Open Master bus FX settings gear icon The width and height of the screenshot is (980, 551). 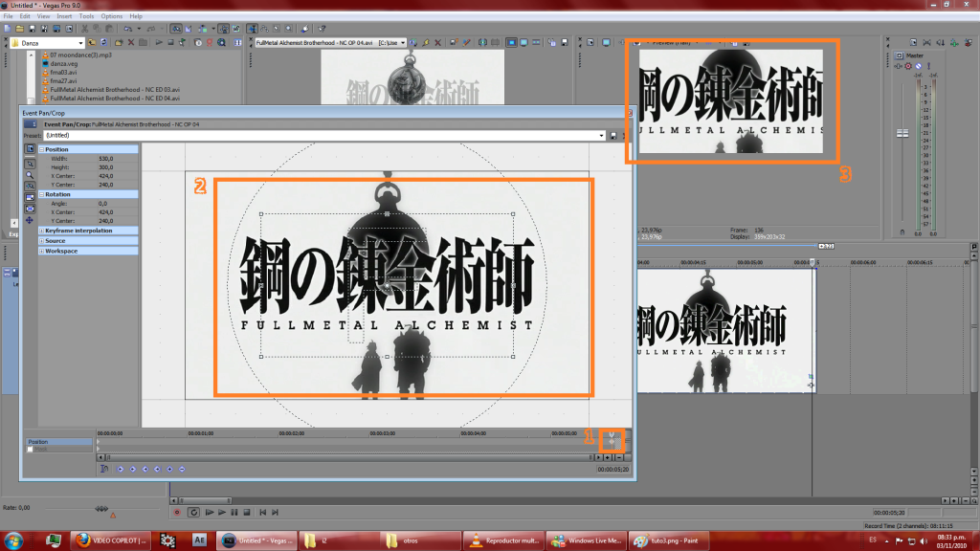tap(909, 66)
